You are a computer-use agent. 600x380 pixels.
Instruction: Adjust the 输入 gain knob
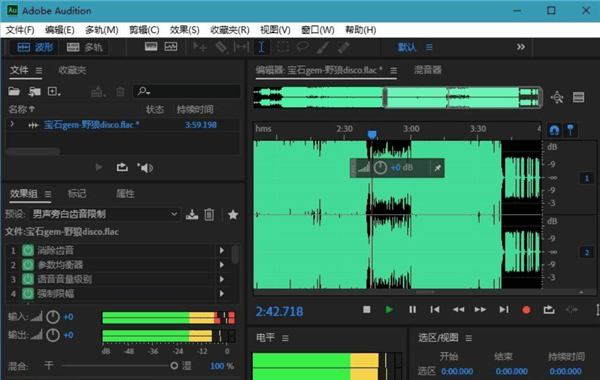[53, 317]
